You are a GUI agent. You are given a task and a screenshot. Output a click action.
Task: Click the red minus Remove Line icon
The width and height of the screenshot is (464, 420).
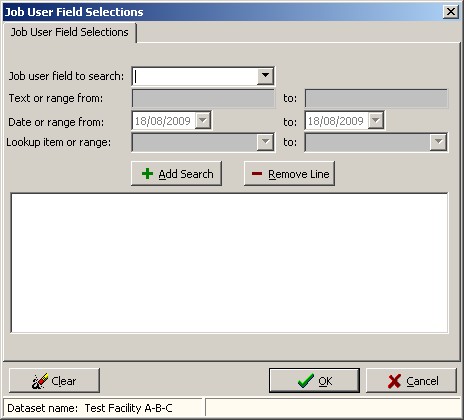tap(257, 173)
